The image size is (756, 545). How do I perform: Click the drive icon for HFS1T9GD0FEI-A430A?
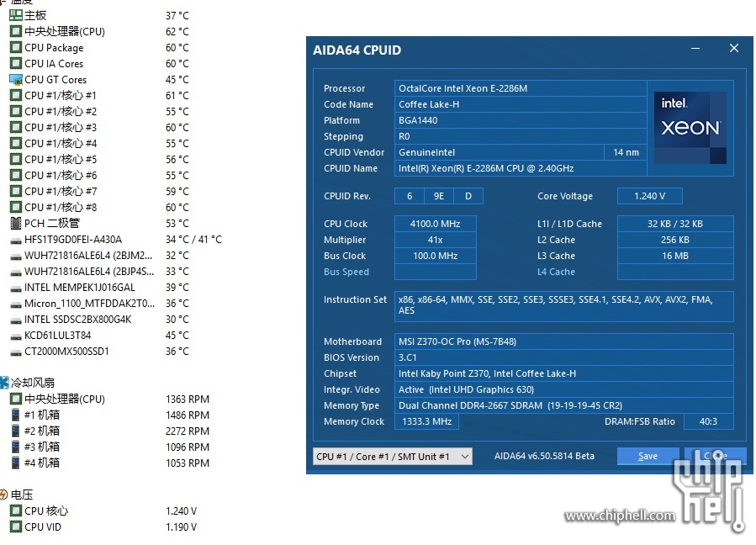pyautogui.click(x=16, y=241)
